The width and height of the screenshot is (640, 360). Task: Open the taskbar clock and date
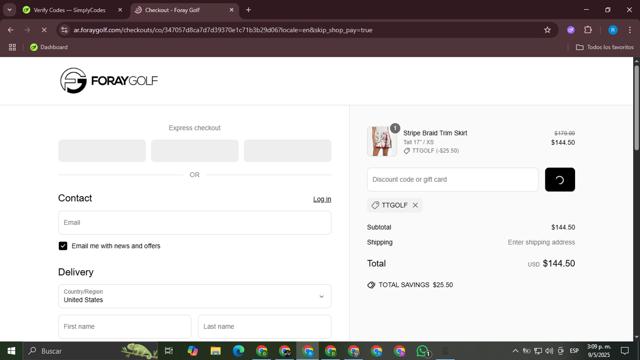(x=599, y=351)
